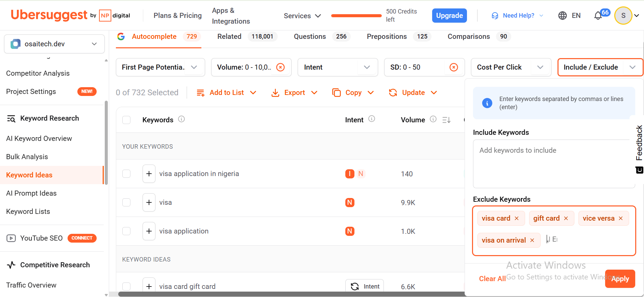The image size is (644, 297).
Task: Check the 'visa application in nigeria' row
Action: 126,174
